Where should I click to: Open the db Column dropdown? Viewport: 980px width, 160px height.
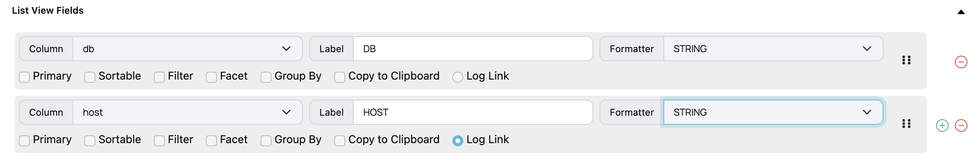[x=188, y=49]
